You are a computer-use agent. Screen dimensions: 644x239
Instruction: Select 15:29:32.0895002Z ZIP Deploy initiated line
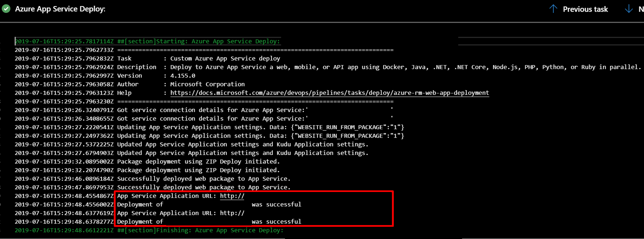click(x=147, y=162)
